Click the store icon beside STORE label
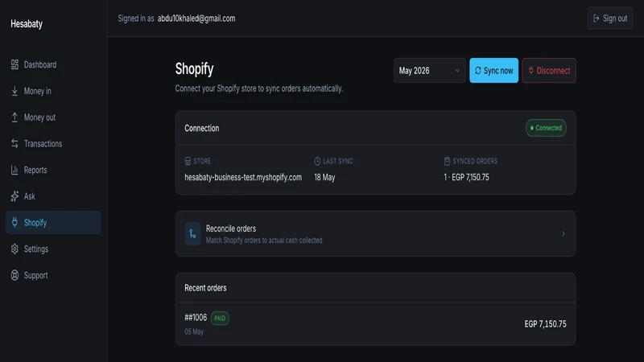This screenshot has height=362, width=644. click(188, 161)
